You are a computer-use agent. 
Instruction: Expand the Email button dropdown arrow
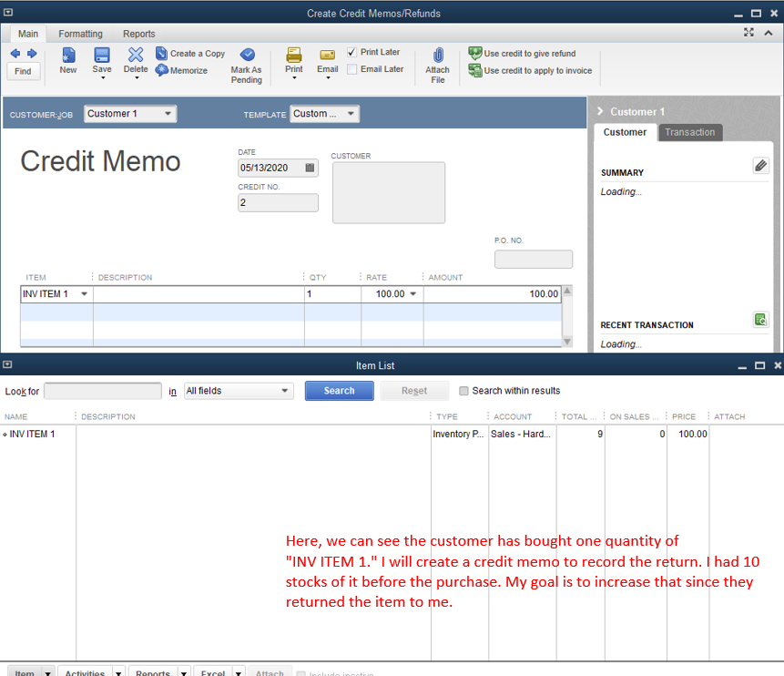[x=328, y=78]
